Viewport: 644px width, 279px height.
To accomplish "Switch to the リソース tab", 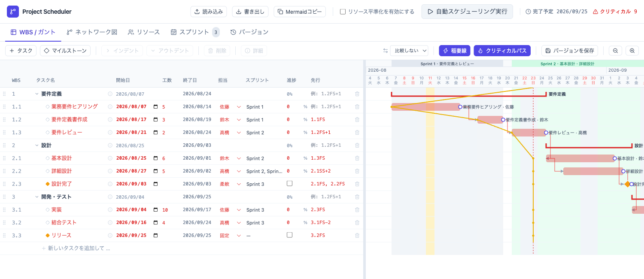I will (144, 32).
